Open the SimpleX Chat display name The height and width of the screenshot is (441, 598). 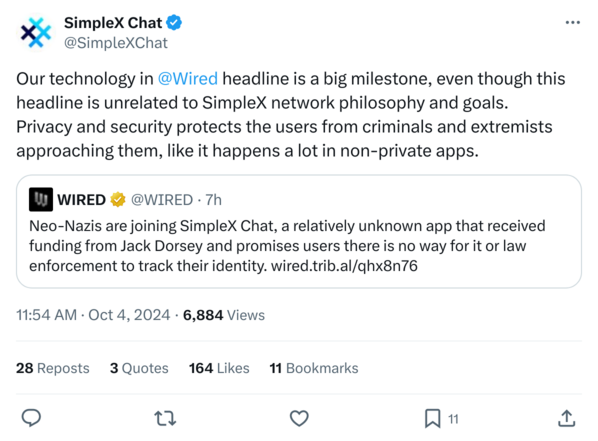click(x=113, y=23)
